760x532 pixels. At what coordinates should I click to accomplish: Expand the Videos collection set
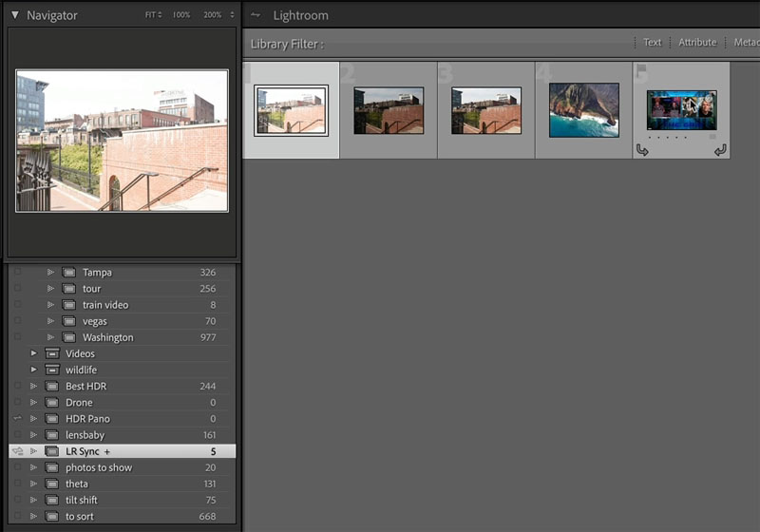(x=33, y=353)
